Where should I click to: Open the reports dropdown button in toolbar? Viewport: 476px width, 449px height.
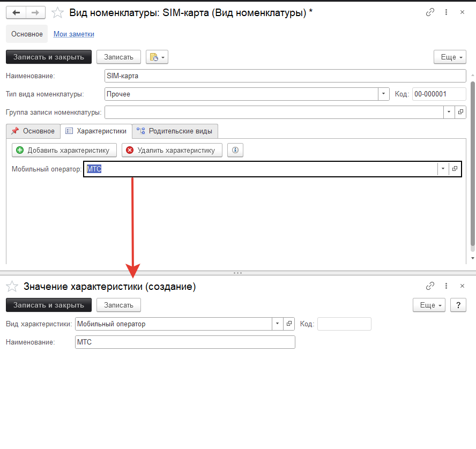[x=157, y=57]
